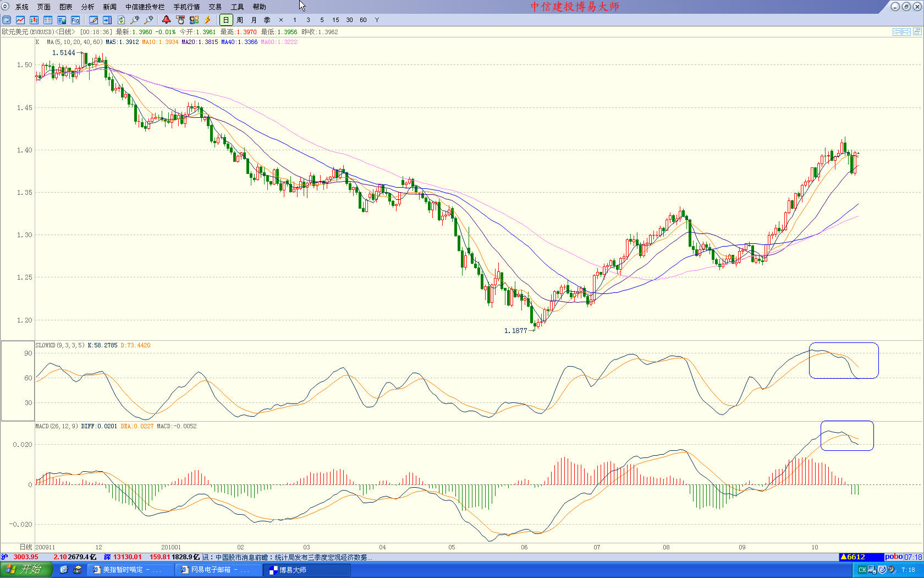The image size is (924, 578).
Task: Click the arrow-into-panel toolbar icon
Action: [x=107, y=20]
